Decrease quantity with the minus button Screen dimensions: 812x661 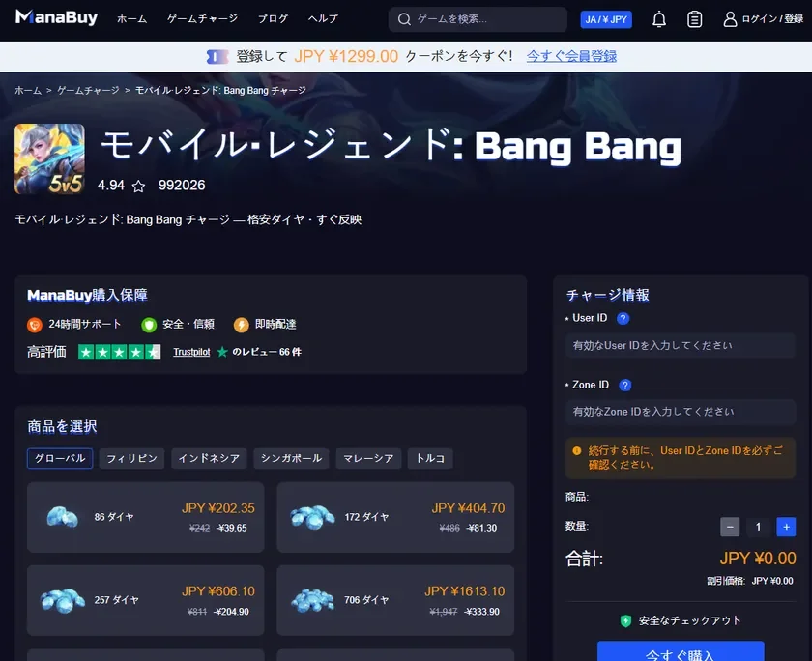(730, 527)
